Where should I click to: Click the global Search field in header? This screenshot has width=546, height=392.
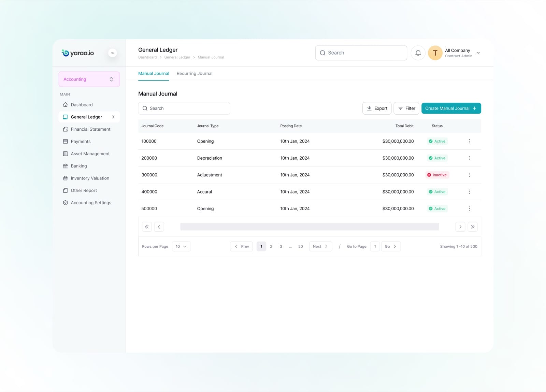(361, 53)
